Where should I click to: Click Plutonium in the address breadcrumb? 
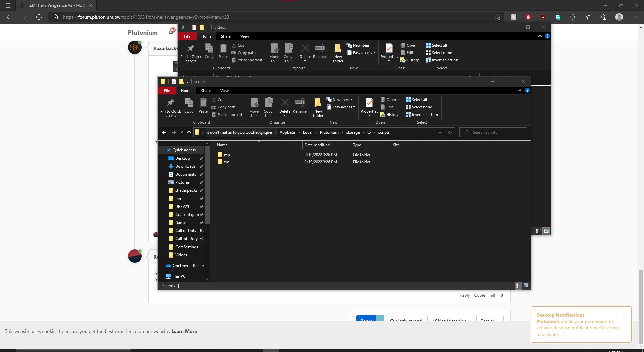pos(329,132)
